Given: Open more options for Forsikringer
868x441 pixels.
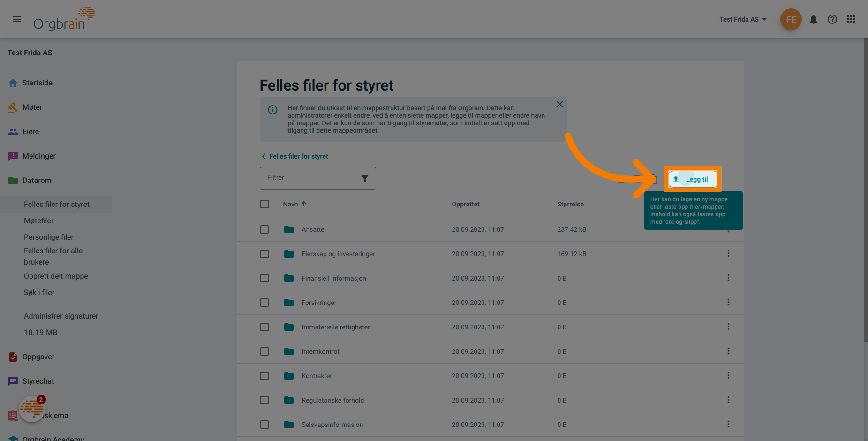Looking at the screenshot, I should [x=728, y=302].
